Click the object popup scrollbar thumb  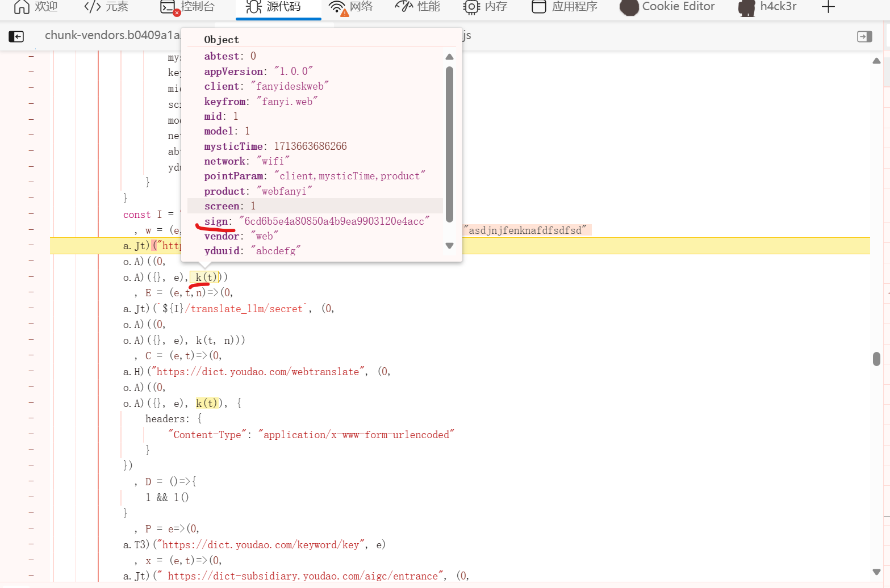(450, 145)
